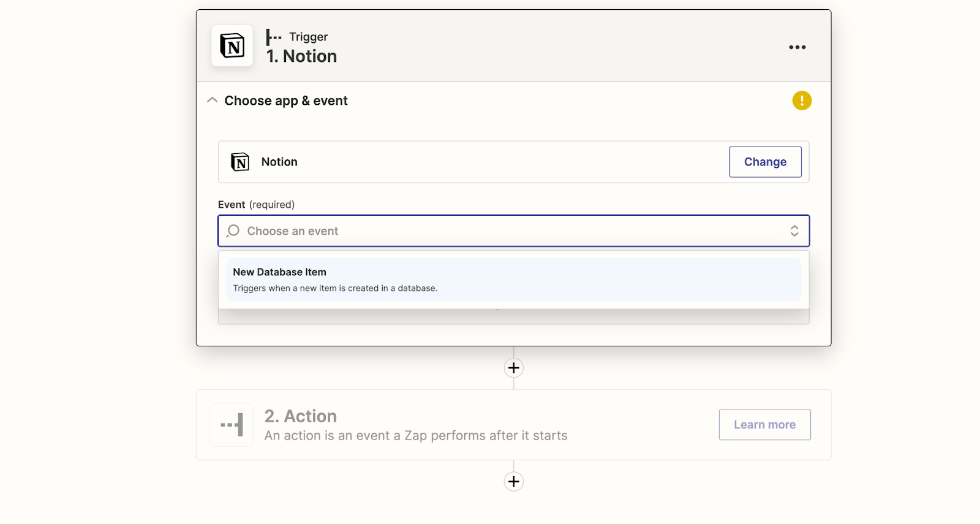
Task: Click the yellow warning alert icon
Action: coord(801,101)
